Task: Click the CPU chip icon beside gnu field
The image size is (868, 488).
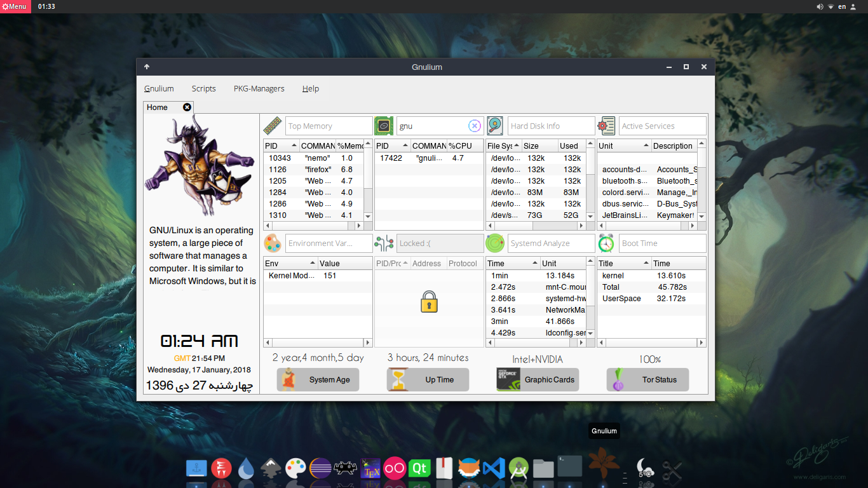Action: pyautogui.click(x=384, y=126)
